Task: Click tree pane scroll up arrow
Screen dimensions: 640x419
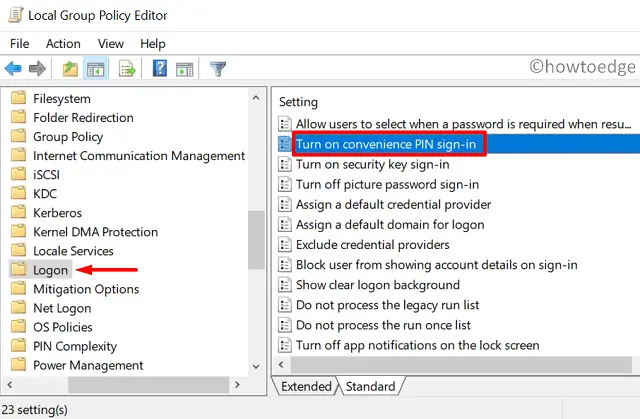Action: [x=256, y=98]
